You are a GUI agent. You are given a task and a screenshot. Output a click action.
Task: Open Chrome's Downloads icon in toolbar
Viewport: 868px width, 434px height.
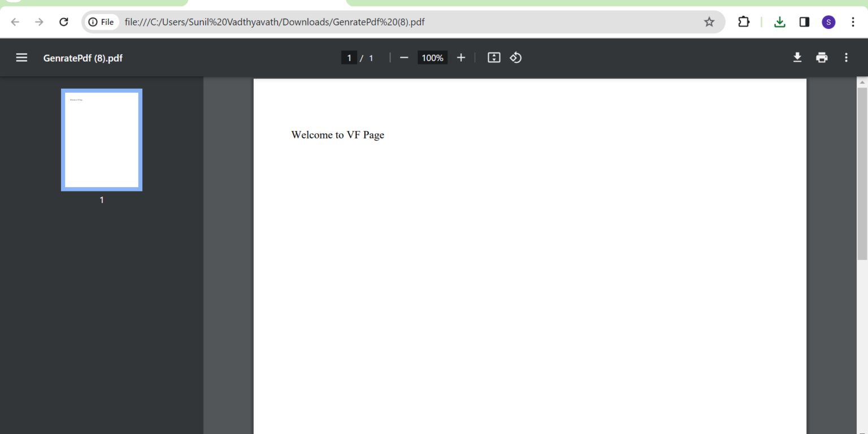[x=780, y=21]
